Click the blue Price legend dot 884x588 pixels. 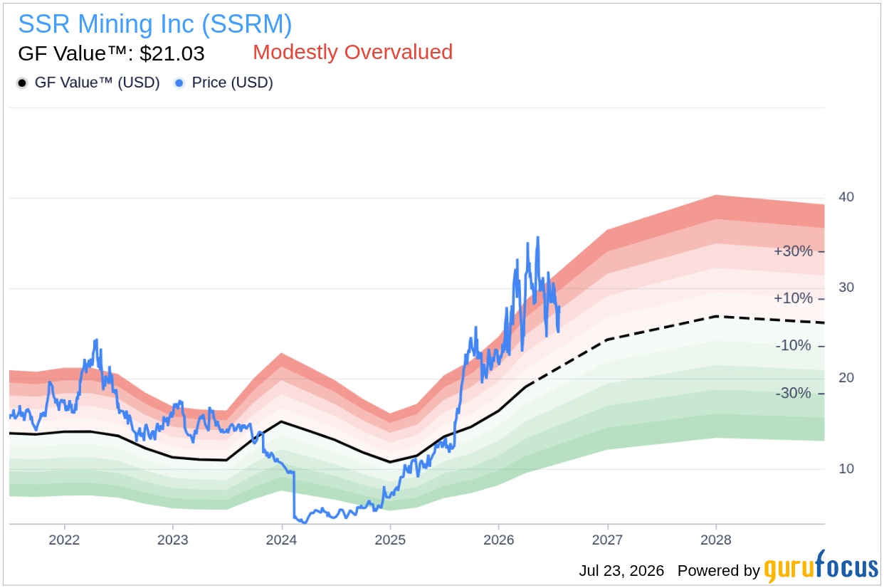tap(179, 83)
